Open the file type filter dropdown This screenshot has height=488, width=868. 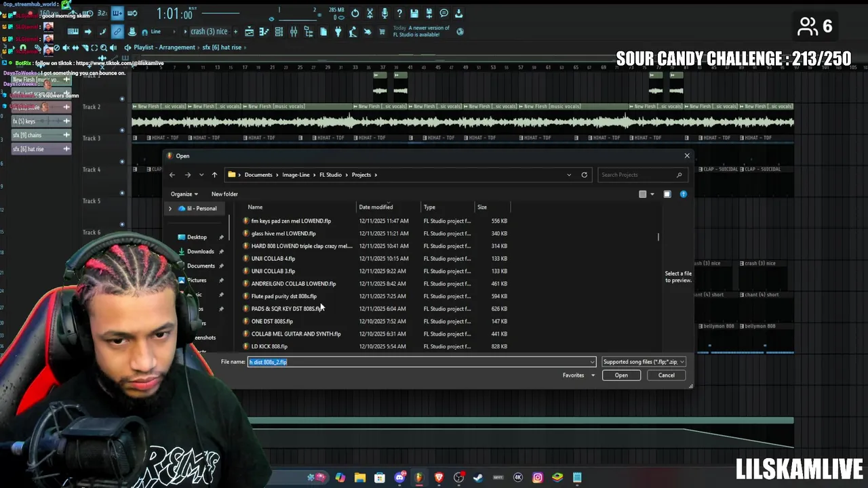point(643,362)
